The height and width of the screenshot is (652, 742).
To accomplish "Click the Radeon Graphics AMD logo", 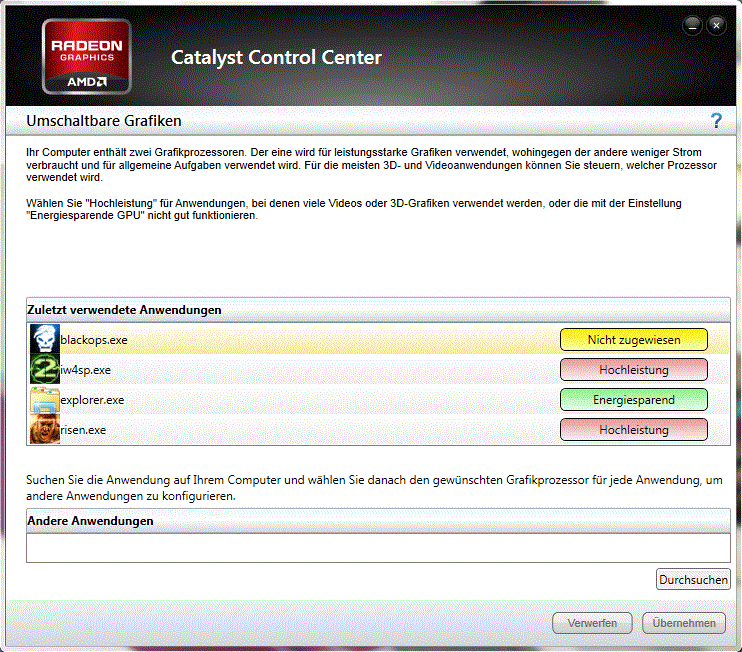I will pos(87,57).
